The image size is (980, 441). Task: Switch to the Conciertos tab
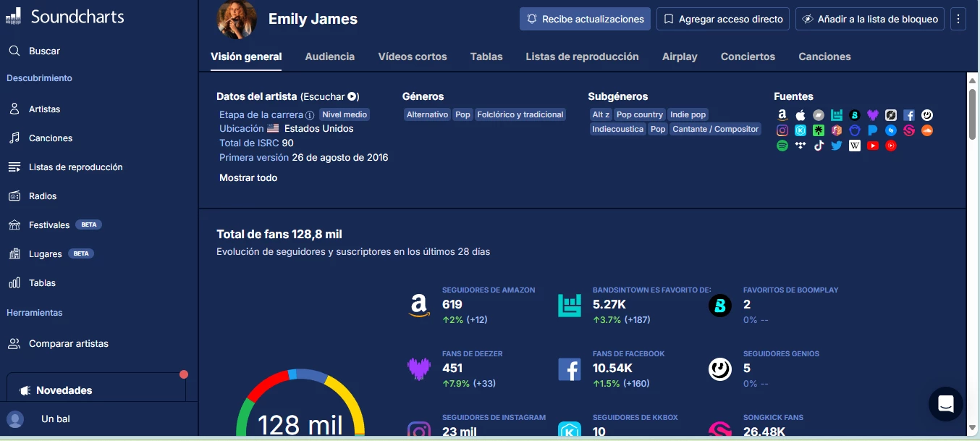(748, 56)
